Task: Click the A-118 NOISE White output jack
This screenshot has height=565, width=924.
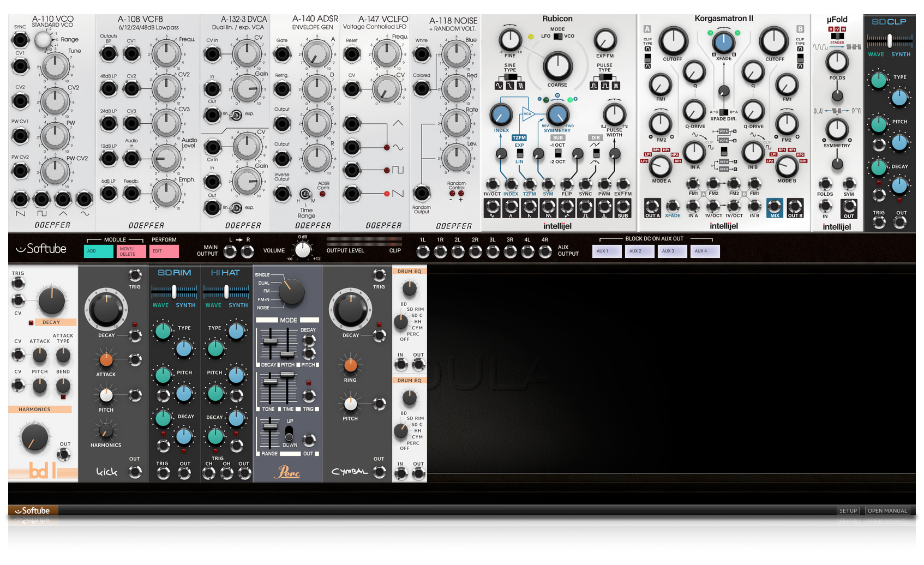Action: tap(422, 54)
